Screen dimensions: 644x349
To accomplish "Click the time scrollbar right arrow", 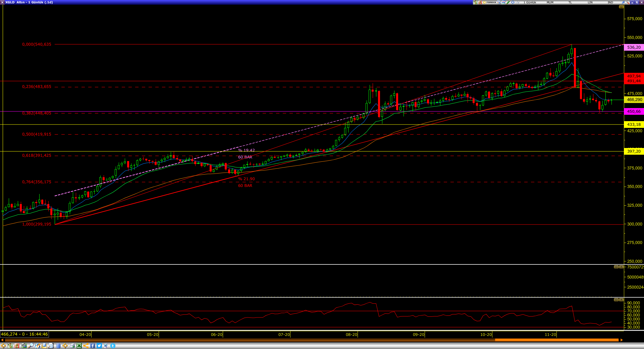I will point(622,340).
